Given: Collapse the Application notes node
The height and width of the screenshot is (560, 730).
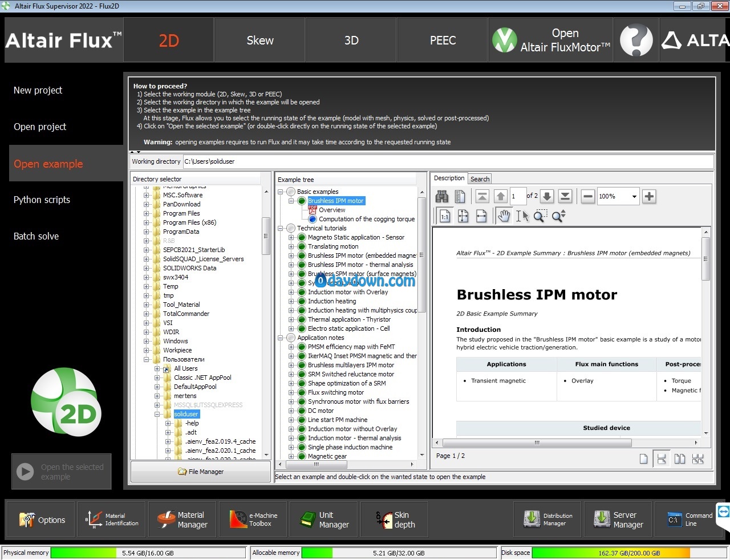Looking at the screenshot, I should pos(281,338).
